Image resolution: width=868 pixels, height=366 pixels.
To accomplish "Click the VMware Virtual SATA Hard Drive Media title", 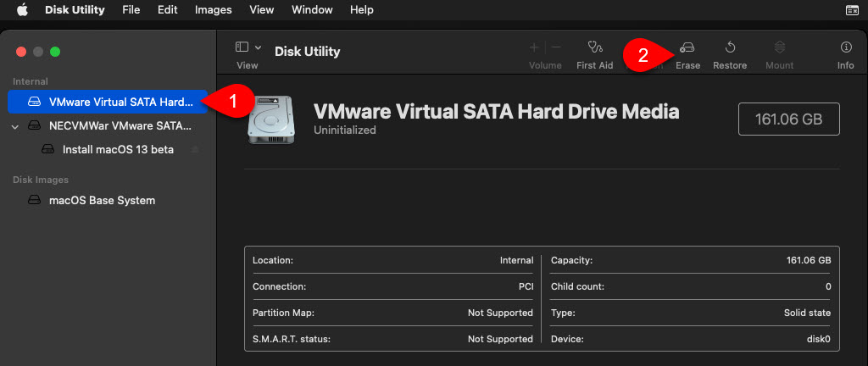I will 496,111.
